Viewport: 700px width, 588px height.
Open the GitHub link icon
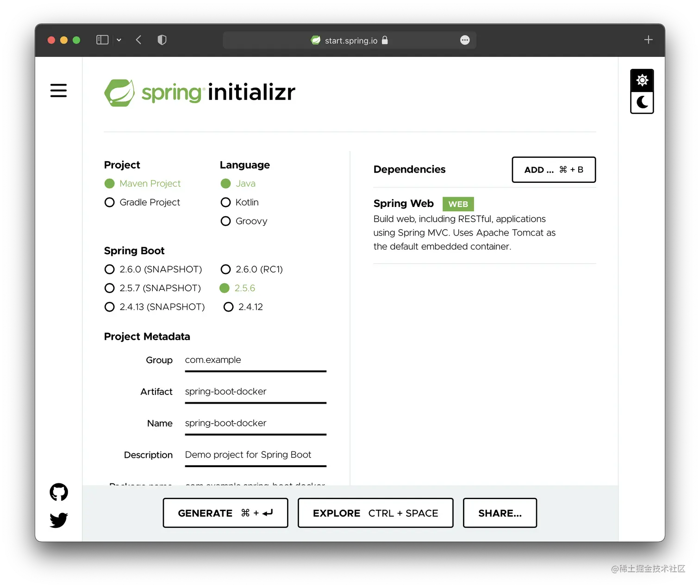click(59, 492)
